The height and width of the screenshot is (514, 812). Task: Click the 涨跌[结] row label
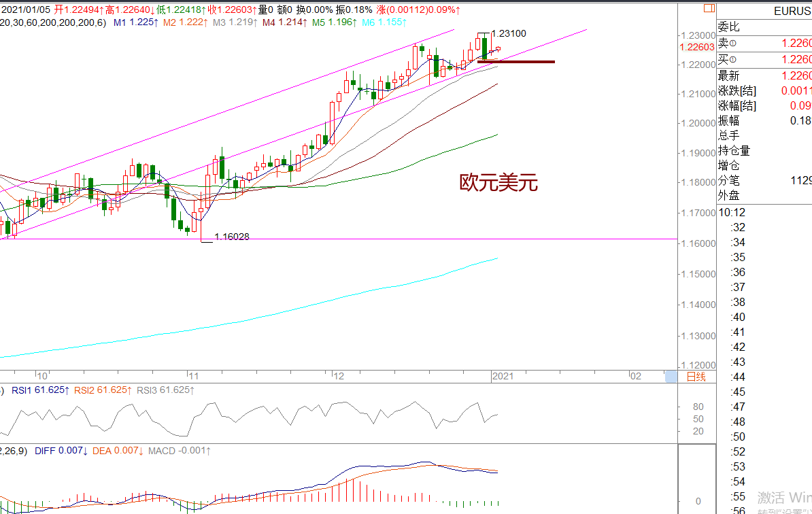(737, 90)
